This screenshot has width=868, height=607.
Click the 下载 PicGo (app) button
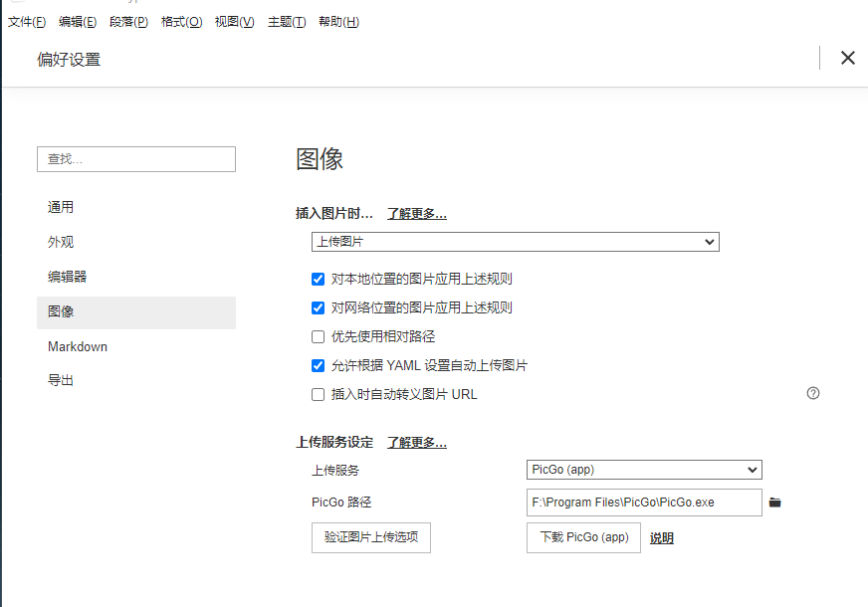pos(583,537)
